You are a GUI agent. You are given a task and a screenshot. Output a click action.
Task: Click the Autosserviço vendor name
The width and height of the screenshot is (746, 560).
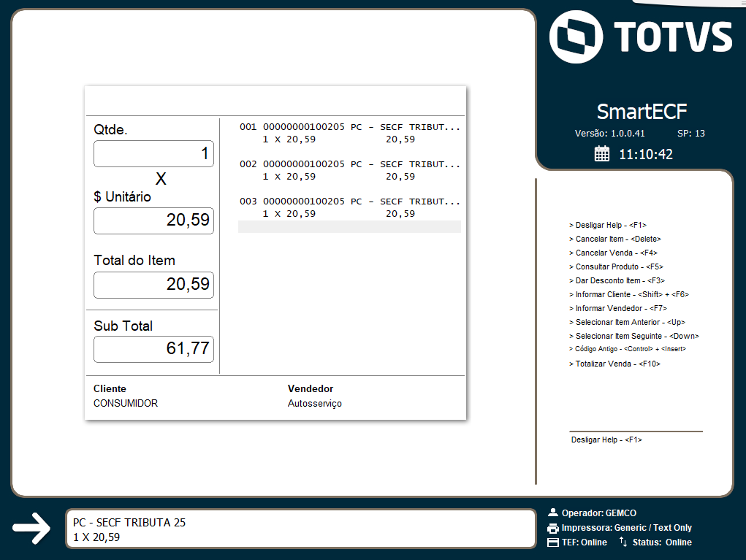pos(314,404)
